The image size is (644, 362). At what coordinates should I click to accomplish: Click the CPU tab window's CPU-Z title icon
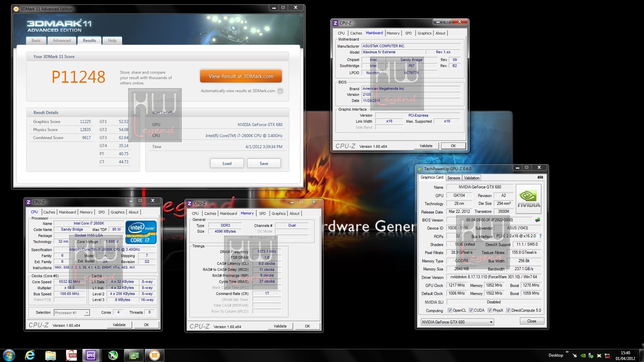[29, 202]
